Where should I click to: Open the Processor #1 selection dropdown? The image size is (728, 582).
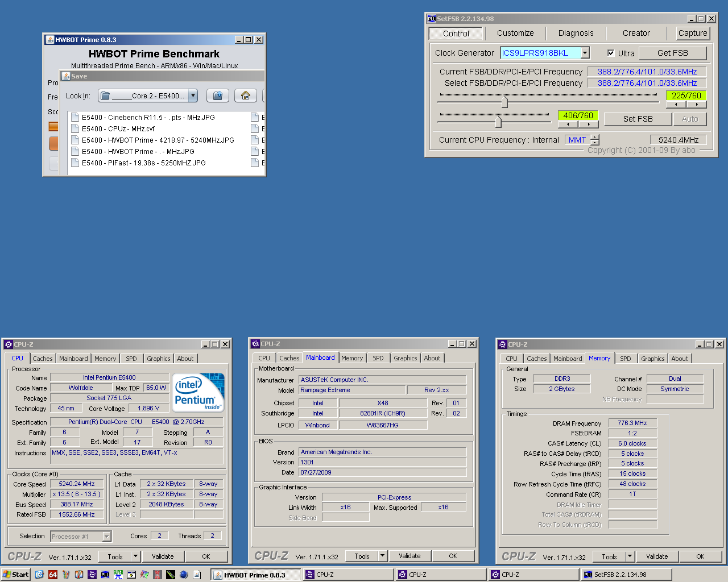(x=106, y=536)
